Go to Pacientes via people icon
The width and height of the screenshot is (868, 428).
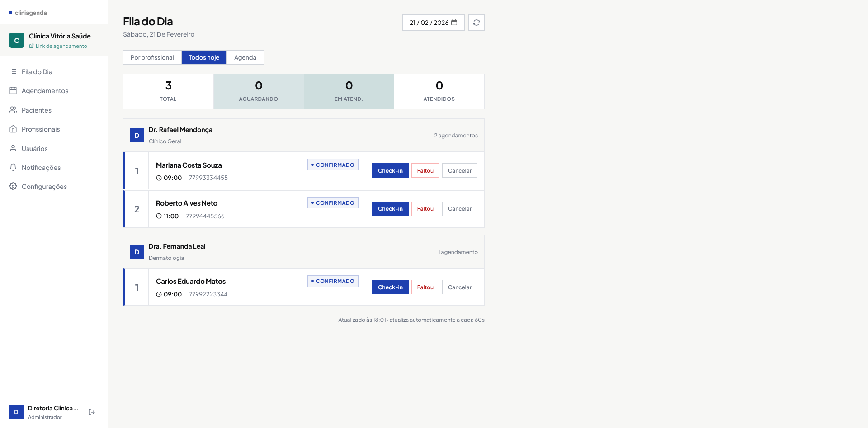[13, 110]
